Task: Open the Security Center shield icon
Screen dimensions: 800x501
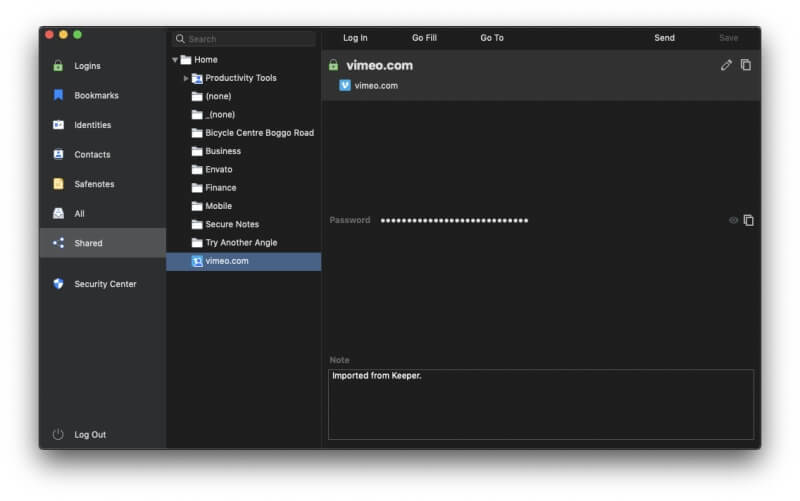Action: pyautogui.click(x=58, y=284)
